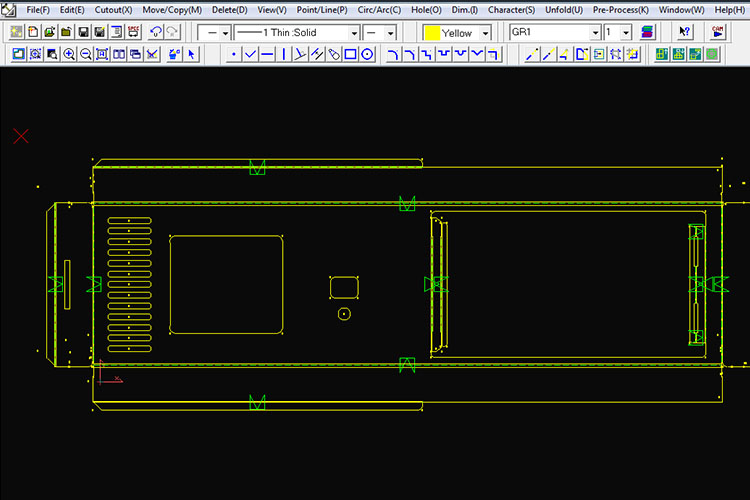Open the Circ/Arc(C) menu
Viewport: 750px width, 500px height.
[x=379, y=10]
